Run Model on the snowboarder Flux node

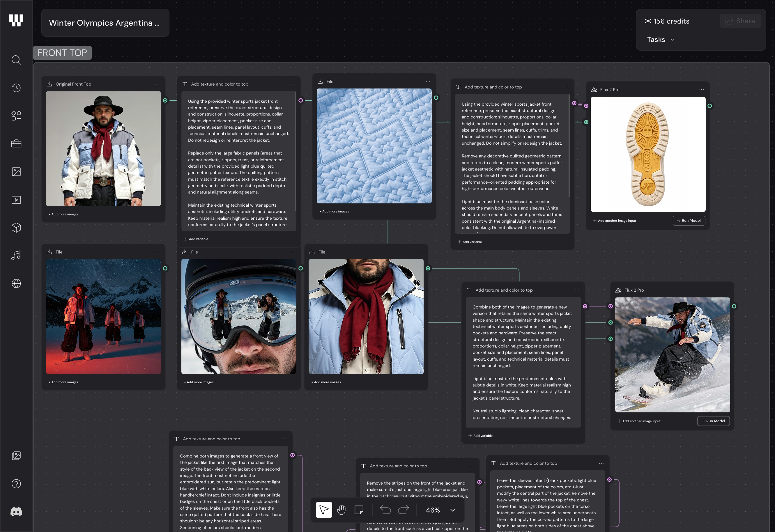(713, 421)
